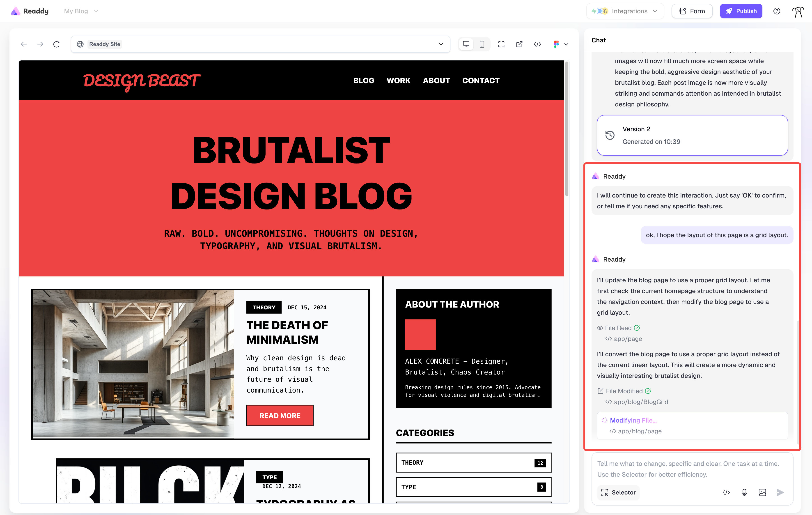Open code view in preview toolbar
The height and width of the screenshot is (515, 812).
point(537,44)
